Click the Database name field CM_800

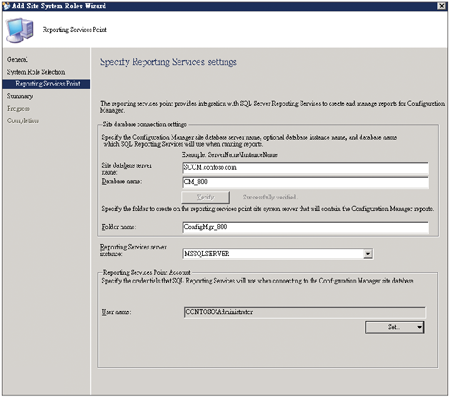305,182
